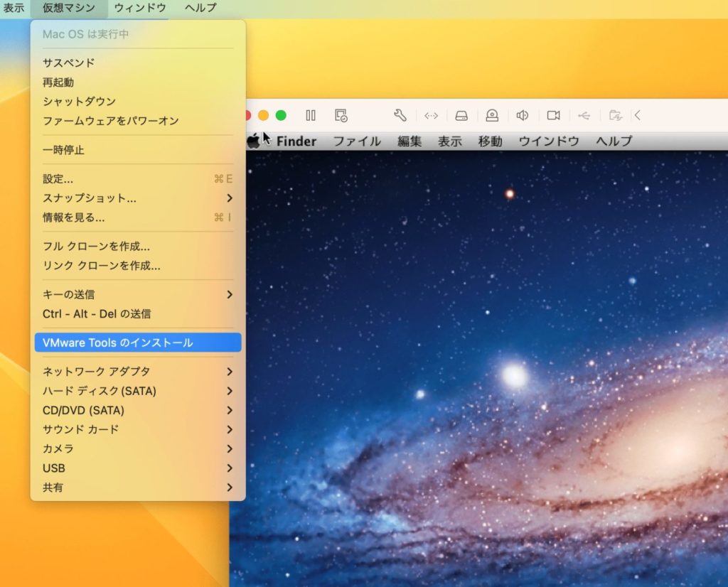Expand ネットワーク アダプタ submenu
Screen dimensions: 728x587
point(138,371)
